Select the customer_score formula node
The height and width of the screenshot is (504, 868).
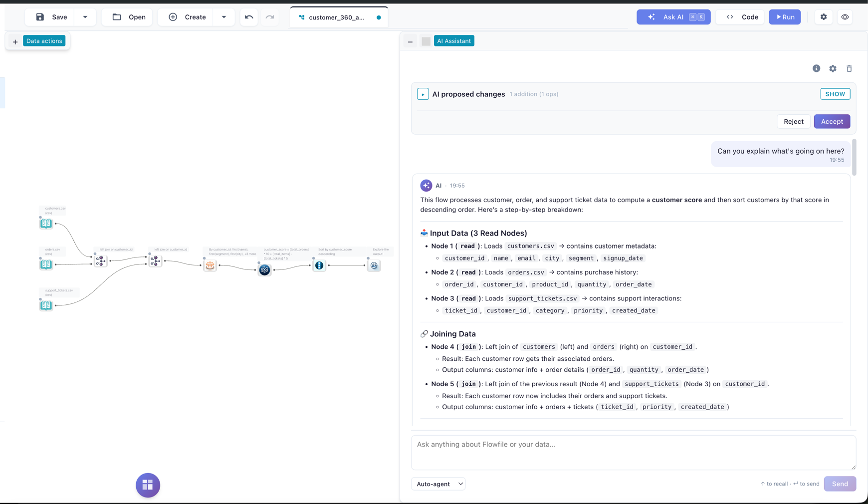[x=264, y=270]
